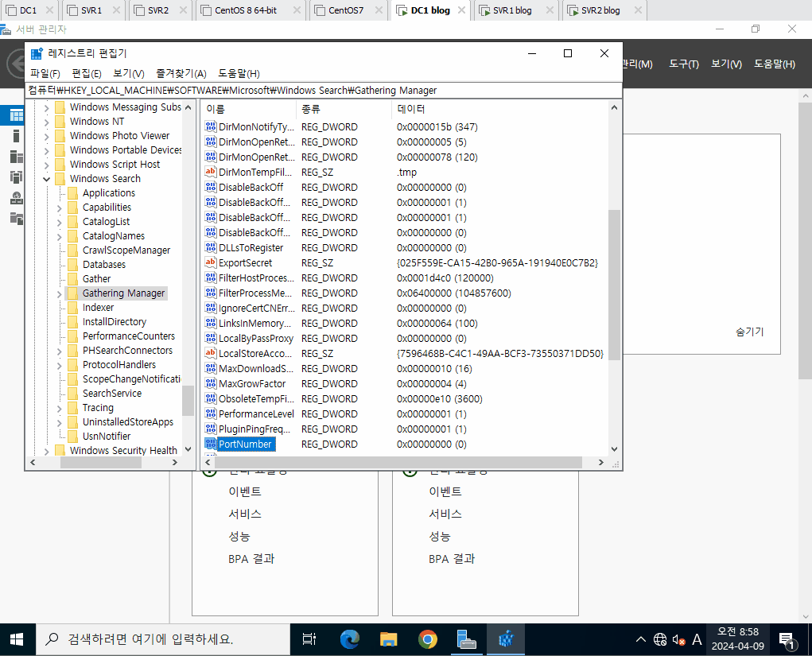Open the Windows Start menu
Viewport: 812px width, 656px height.
tap(17, 640)
